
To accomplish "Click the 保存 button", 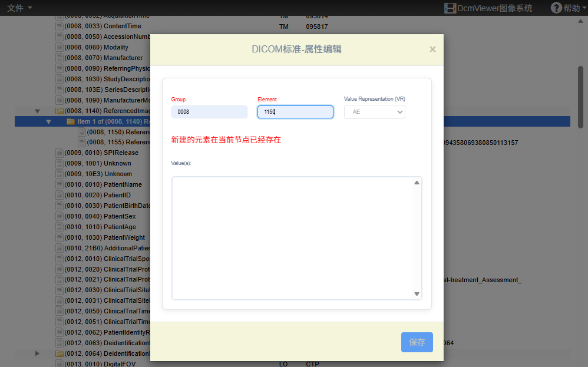I will (x=417, y=342).
